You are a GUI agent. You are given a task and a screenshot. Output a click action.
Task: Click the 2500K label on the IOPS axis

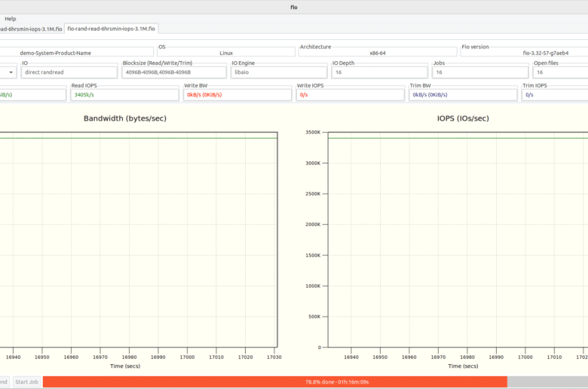point(313,194)
